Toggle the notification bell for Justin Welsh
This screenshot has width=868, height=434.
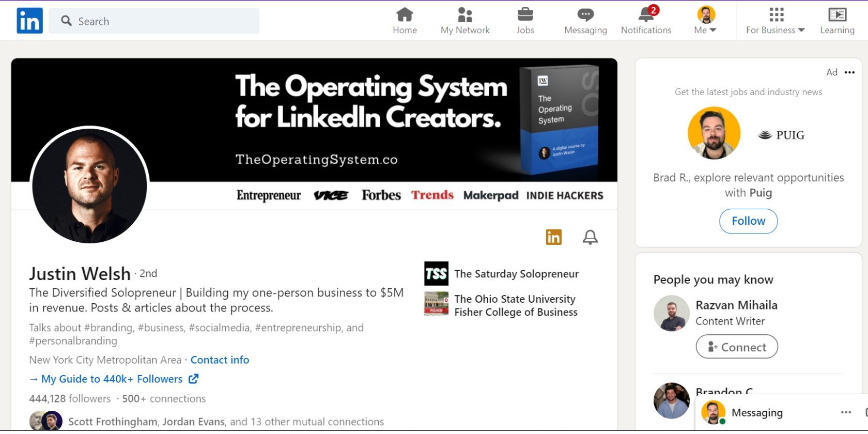(x=590, y=237)
